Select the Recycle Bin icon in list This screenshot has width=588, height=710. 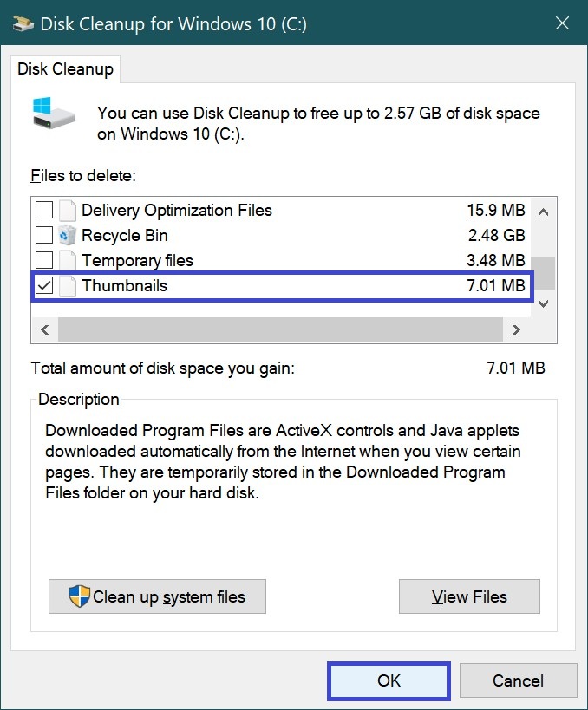68,235
